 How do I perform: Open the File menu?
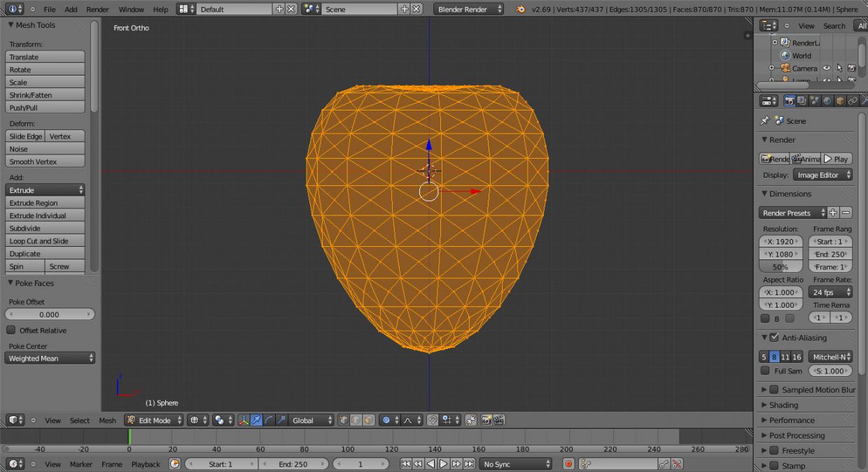tap(50, 9)
